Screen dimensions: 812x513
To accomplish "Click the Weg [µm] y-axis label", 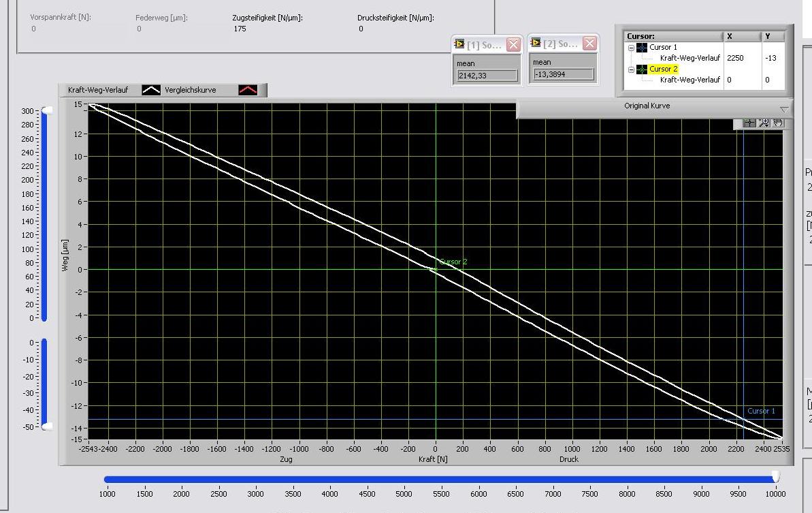I will pos(65,255).
